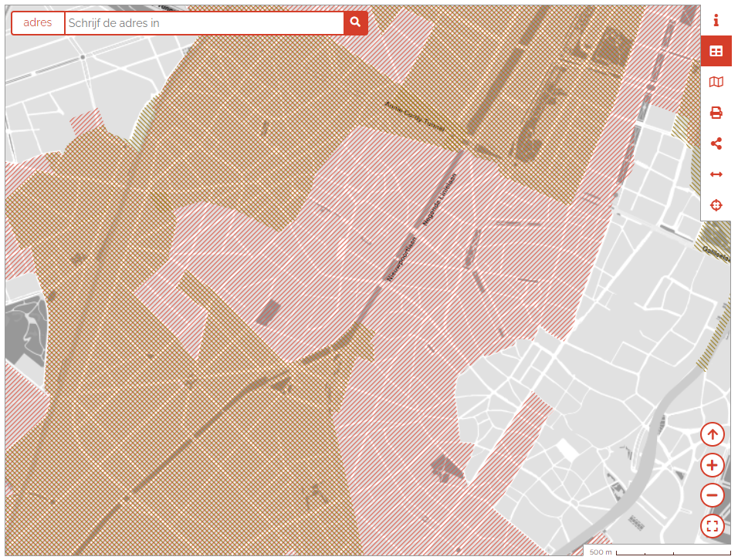
Task: Click the Galileelaan label on map
Action: pos(716,251)
